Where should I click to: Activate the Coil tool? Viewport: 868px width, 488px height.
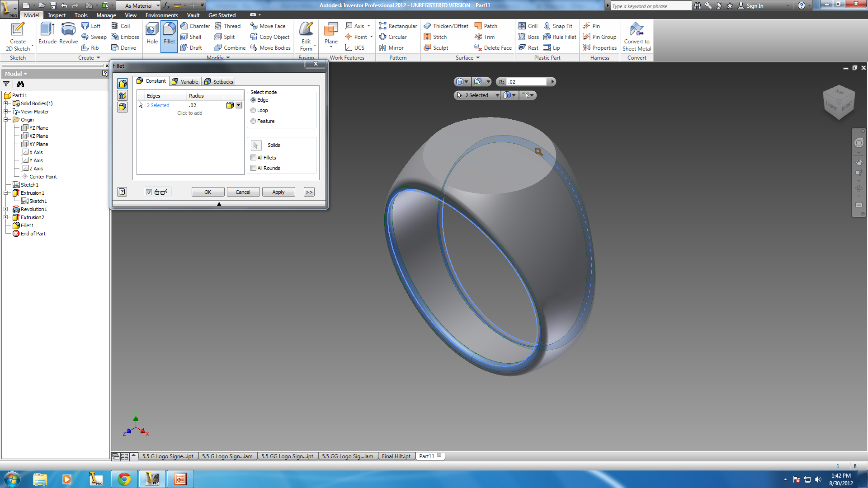121,26
